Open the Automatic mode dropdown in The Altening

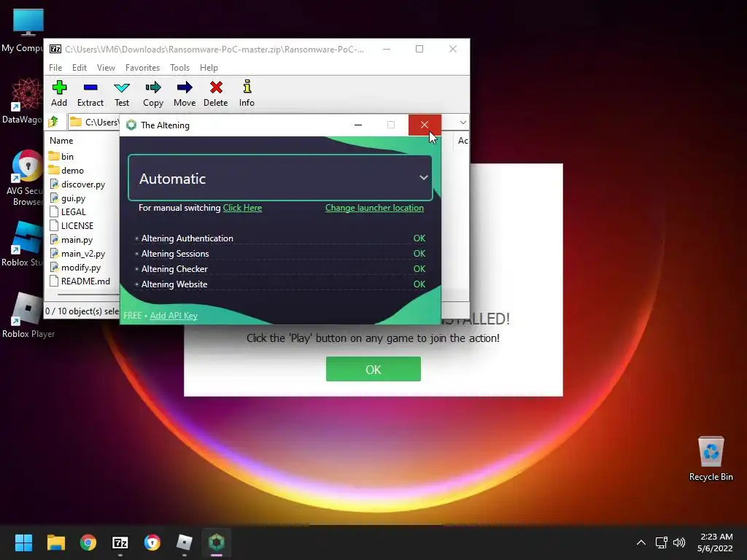click(x=280, y=178)
